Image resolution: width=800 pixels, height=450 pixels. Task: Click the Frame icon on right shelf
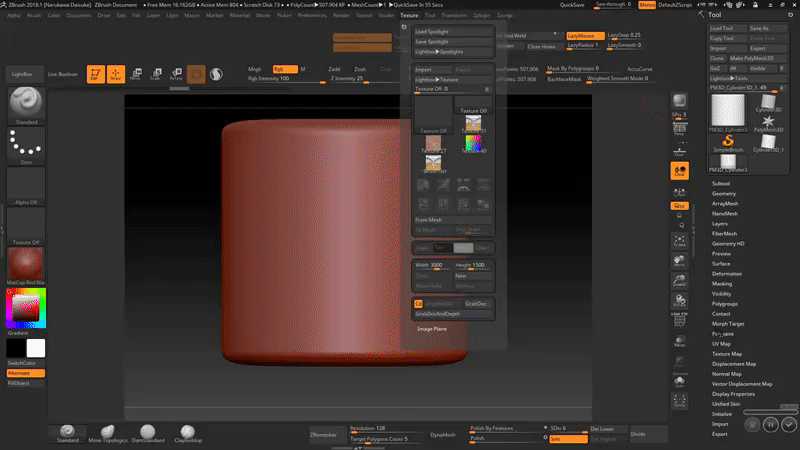[679, 241]
